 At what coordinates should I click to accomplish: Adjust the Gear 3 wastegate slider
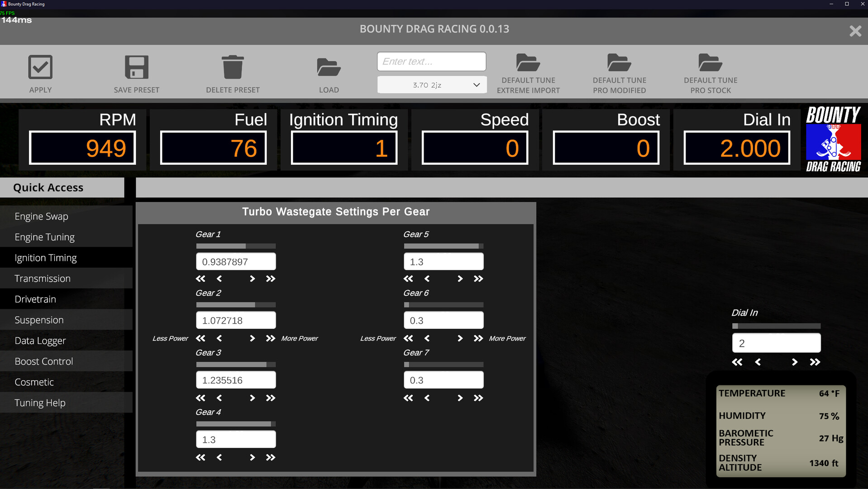(x=235, y=364)
